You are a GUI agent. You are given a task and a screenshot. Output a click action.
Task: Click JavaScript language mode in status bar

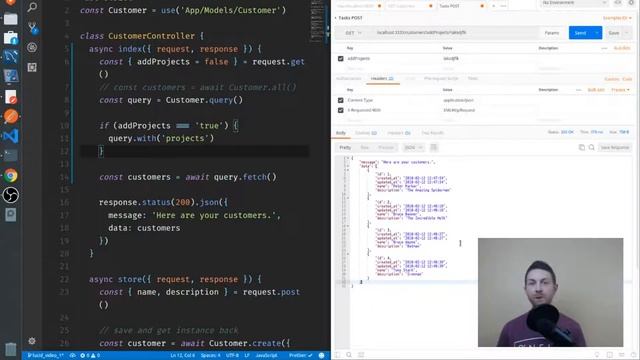(x=266, y=356)
